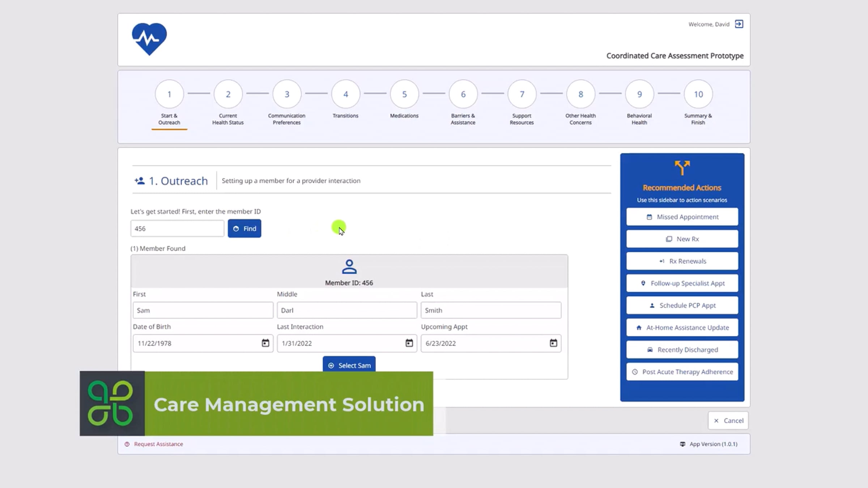This screenshot has height=488, width=868.
Task: Choose Missed Appointment recommended action
Action: (x=682, y=217)
